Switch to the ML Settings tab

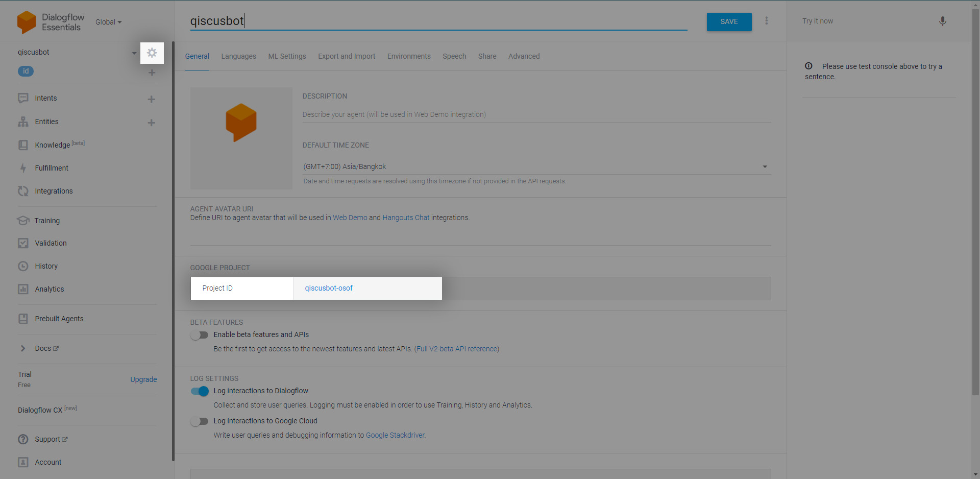(287, 56)
